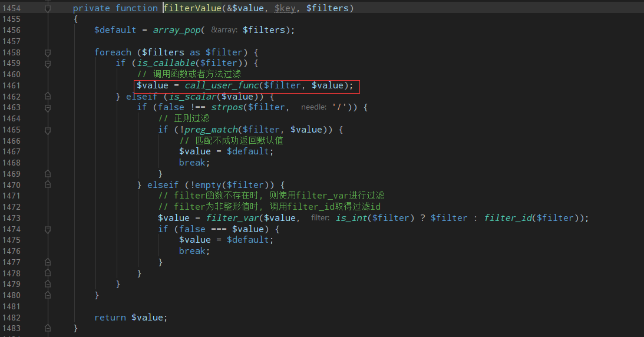Fold the if false === $value block at line 1474
This screenshot has width=644, height=337.
coord(48,229)
